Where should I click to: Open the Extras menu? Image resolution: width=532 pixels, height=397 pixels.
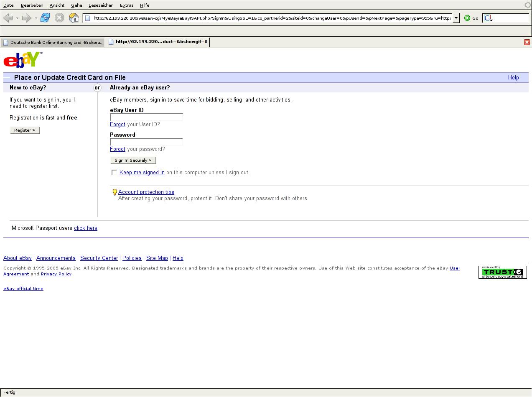(x=127, y=5)
